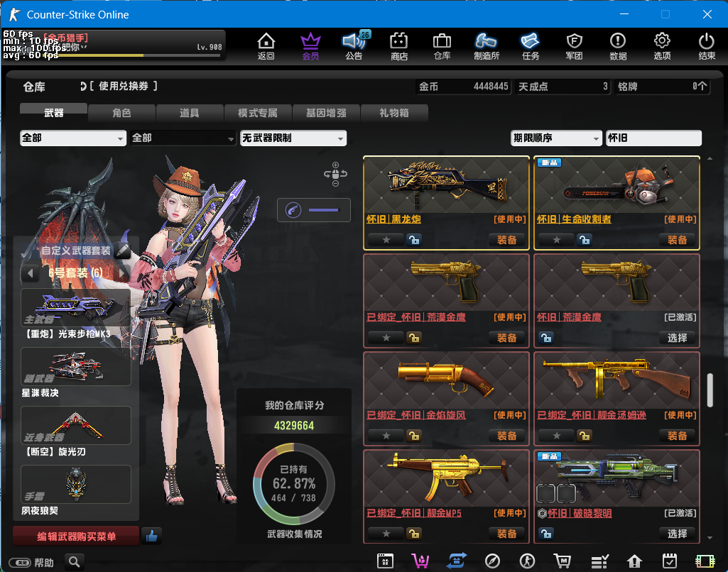Viewport: 728px width, 572px height.
Task: Toggle favorite star on 怀旧|黑龙炮
Action: coord(386,240)
